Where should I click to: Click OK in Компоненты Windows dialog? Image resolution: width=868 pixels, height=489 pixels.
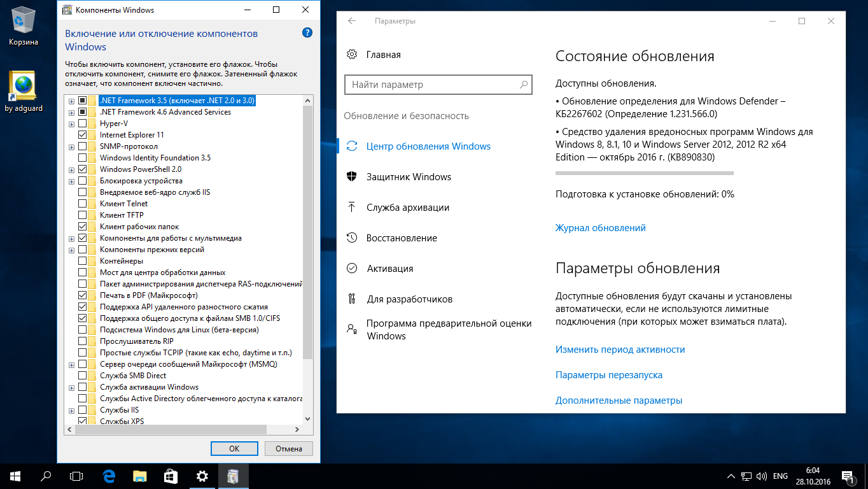point(234,448)
